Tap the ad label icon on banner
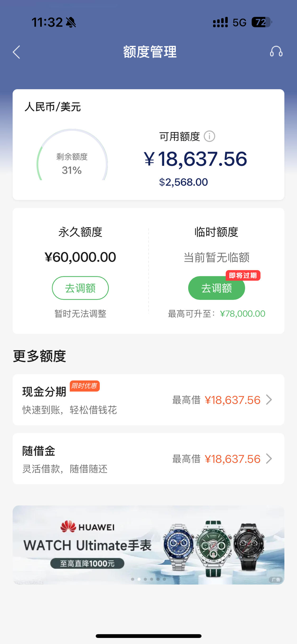 tap(276, 580)
